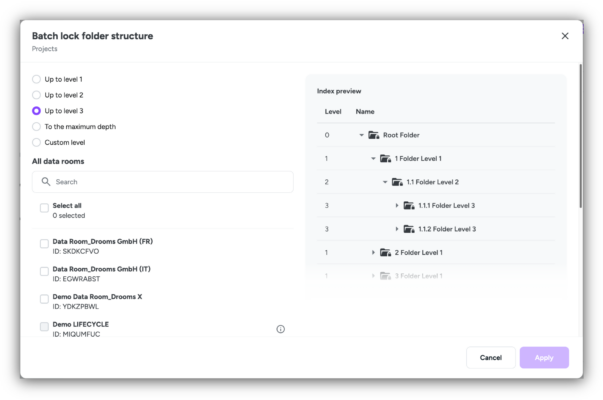This screenshot has height=400, width=603.
Task: Expand 2 Folder Level 1 node
Action: [x=373, y=252]
